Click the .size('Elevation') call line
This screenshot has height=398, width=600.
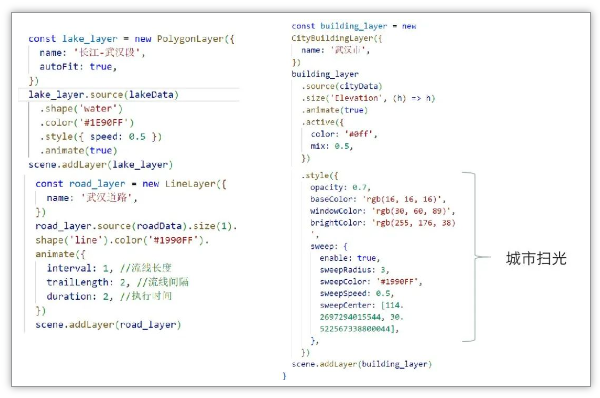[x=368, y=98]
